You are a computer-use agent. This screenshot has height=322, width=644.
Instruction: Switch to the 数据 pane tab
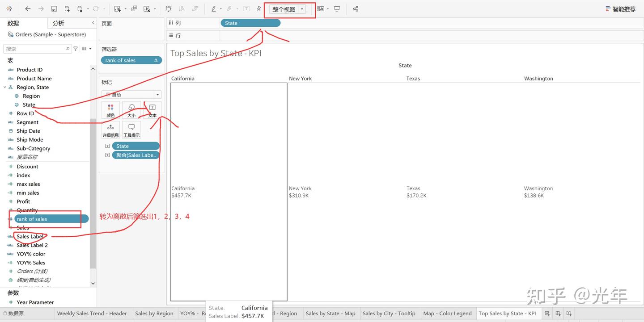click(13, 23)
